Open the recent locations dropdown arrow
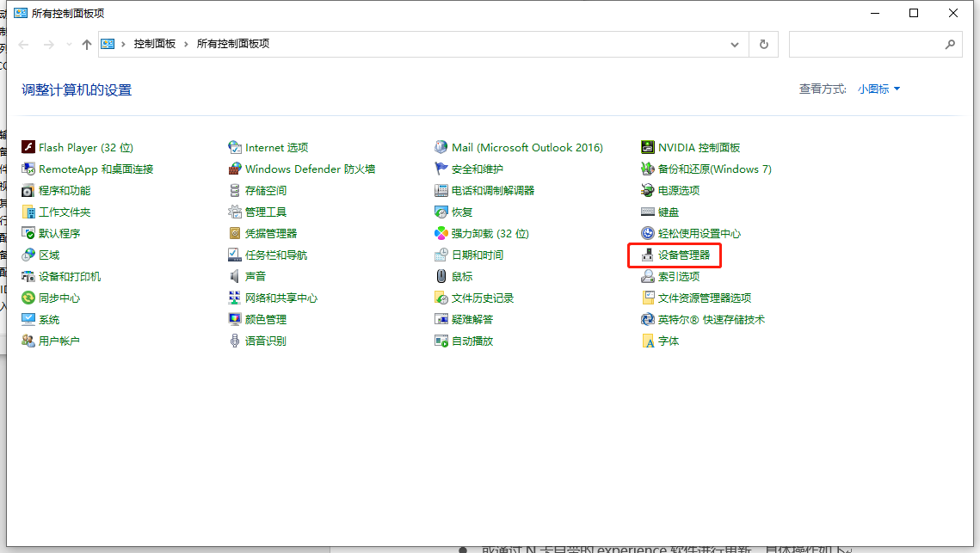The width and height of the screenshot is (980, 553). (x=69, y=45)
